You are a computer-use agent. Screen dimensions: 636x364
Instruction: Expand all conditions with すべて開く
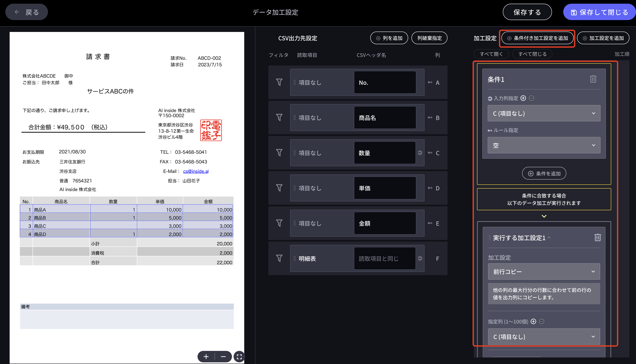491,54
